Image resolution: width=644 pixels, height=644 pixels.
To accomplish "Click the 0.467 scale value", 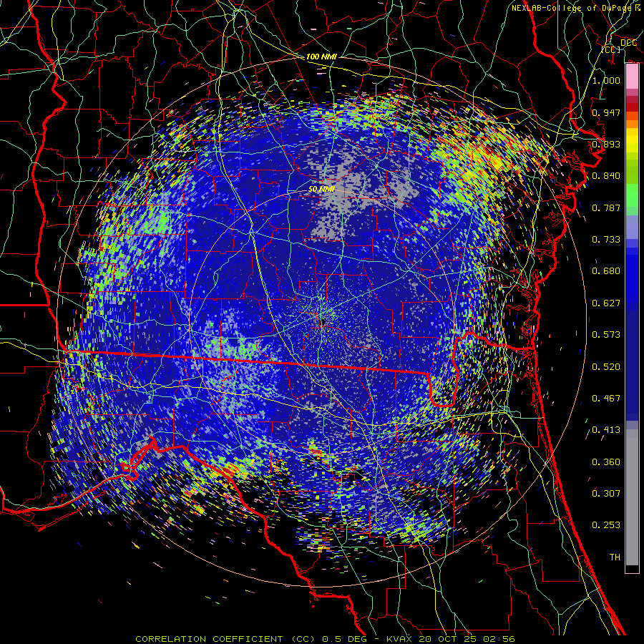I will (606, 399).
